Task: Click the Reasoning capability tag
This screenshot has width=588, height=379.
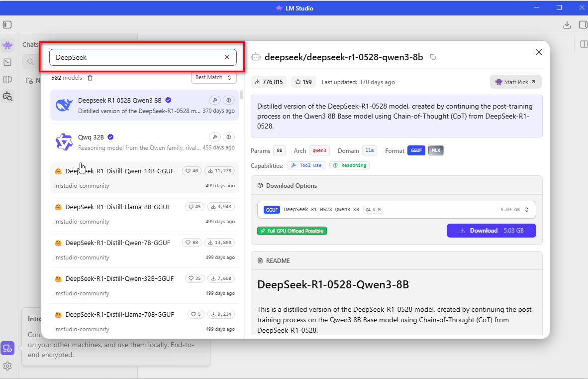Action: click(350, 165)
